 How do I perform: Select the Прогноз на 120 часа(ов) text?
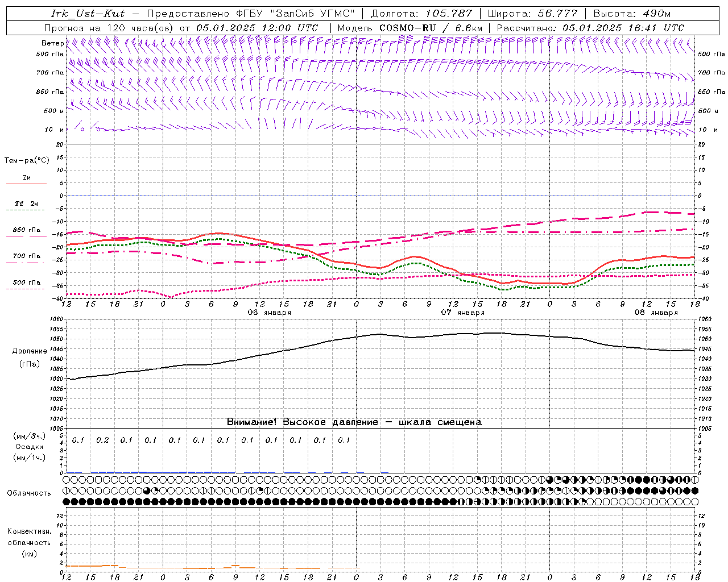point(109,28)
